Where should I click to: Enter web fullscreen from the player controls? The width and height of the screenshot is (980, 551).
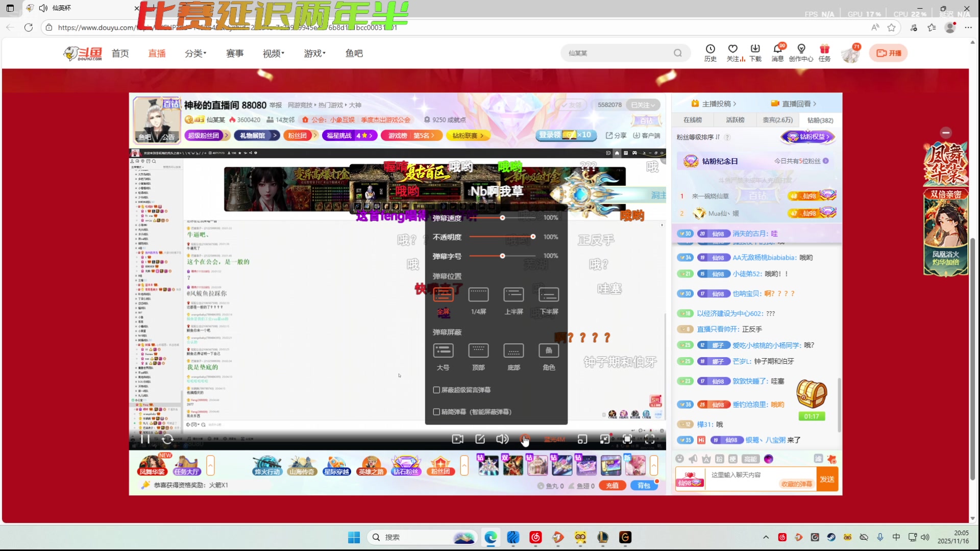tap(627, 439)
